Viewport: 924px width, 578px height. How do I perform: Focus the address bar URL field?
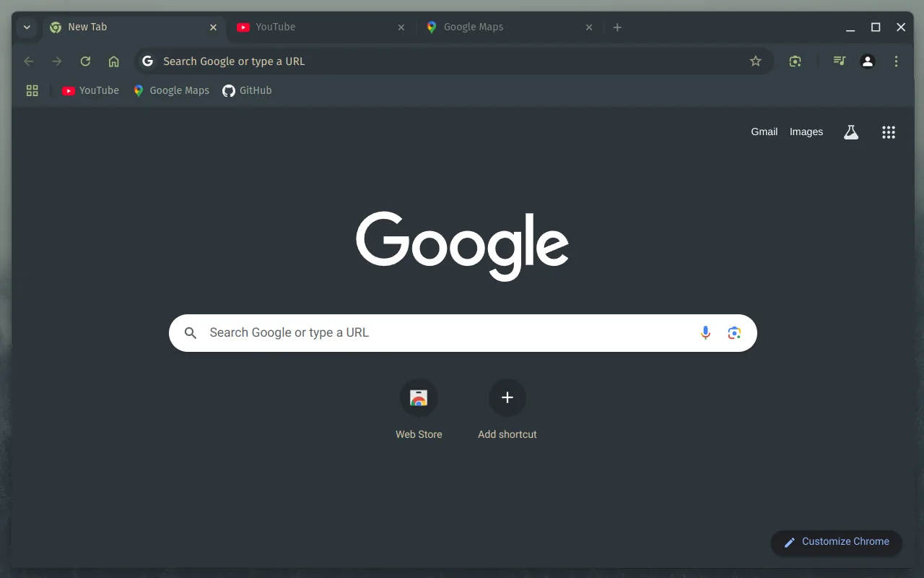[453, 61]
